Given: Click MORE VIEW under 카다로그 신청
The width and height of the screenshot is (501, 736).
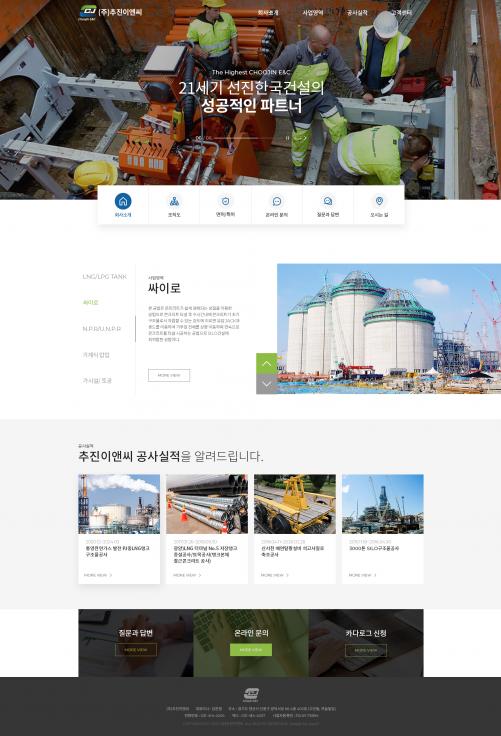Looking at the screenshot, I should click(366, 650).
